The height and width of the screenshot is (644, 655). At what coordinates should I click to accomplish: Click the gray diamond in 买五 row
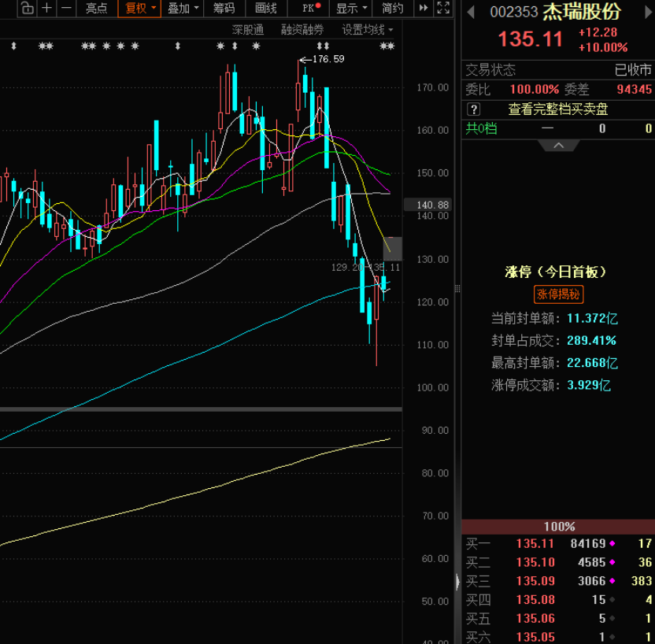(612, 619)
